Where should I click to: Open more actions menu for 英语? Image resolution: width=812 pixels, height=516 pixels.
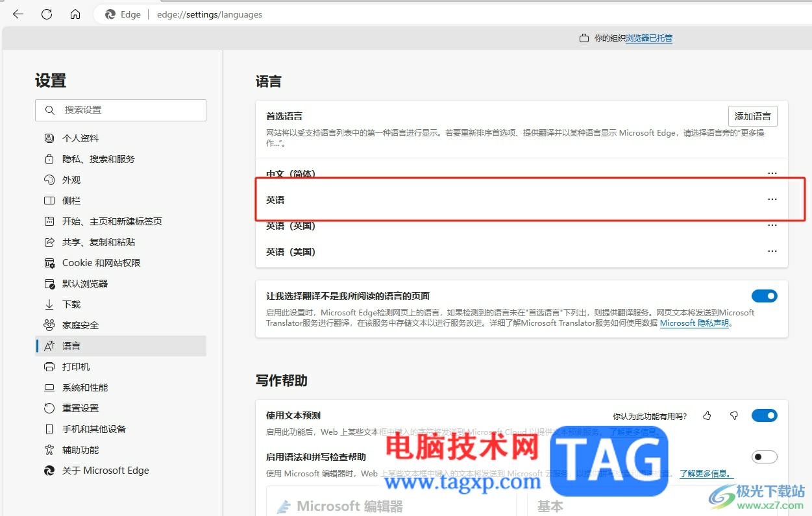(x=772, y=199)
